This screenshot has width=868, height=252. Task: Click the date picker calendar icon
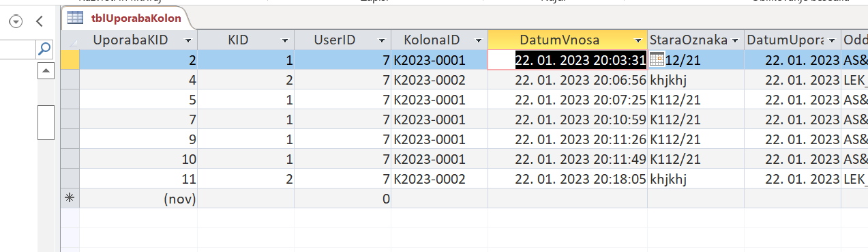click(x=657, y=59)
